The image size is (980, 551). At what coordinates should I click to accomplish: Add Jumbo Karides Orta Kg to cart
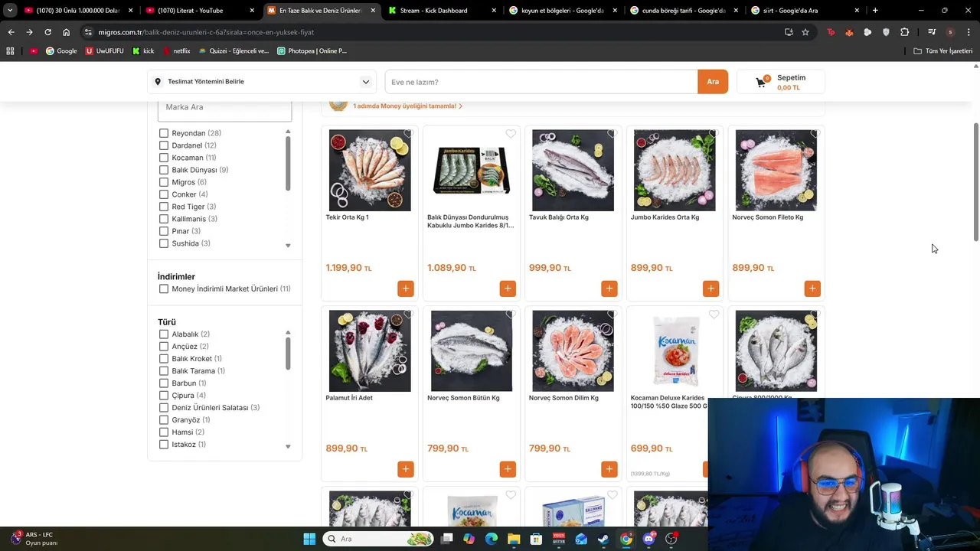(710, 289)
